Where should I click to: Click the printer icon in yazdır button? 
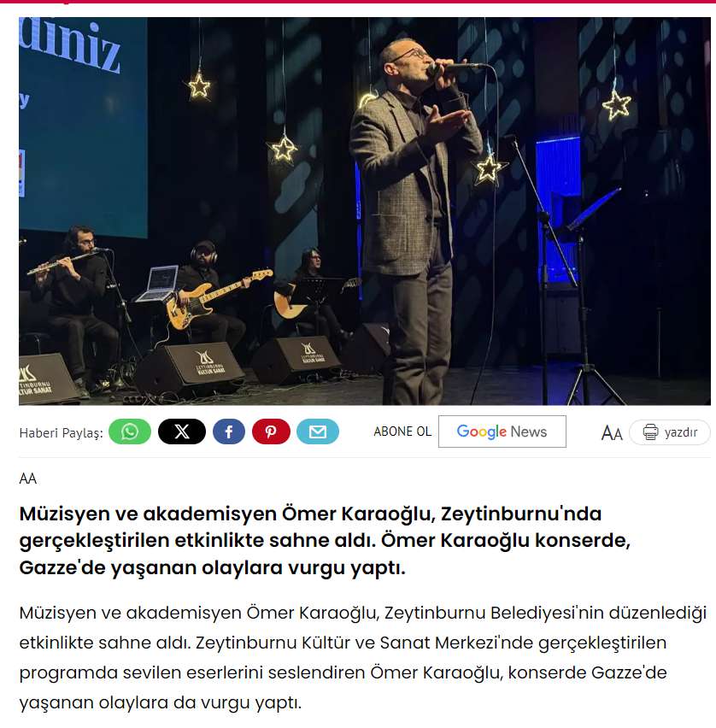(x=650, y=432)
